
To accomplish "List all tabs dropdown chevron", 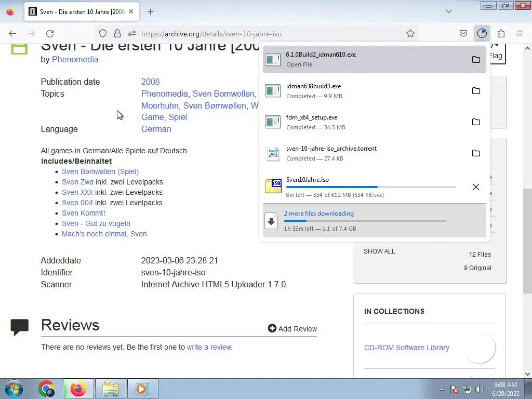I will point(449,11).
